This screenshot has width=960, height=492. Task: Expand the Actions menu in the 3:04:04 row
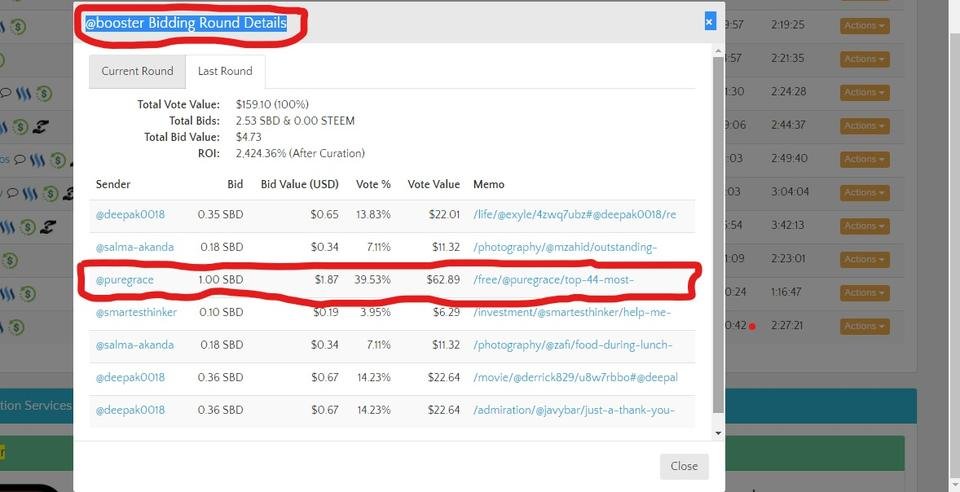(864, 192)
